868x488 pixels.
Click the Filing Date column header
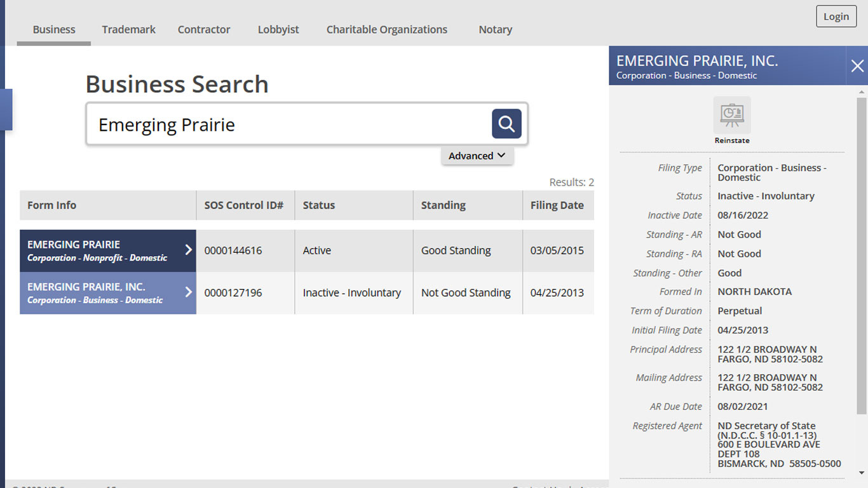pyautogui.click(x=558, y=205)
